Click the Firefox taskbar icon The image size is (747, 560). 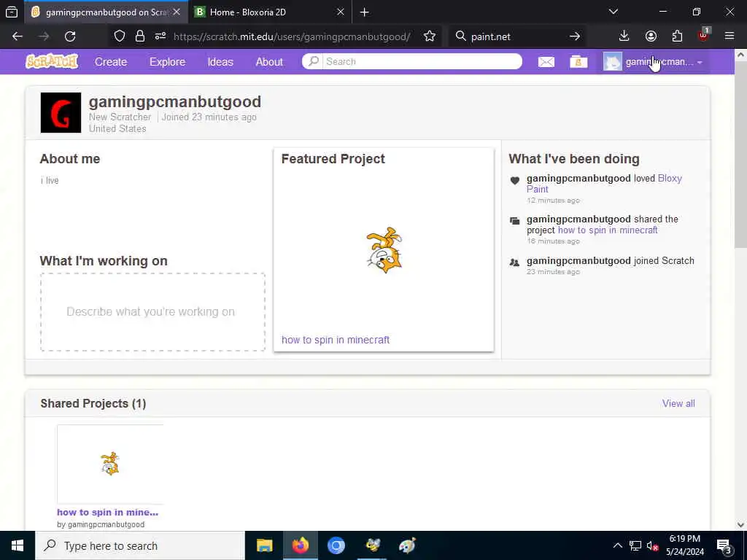tap(301, 545)
